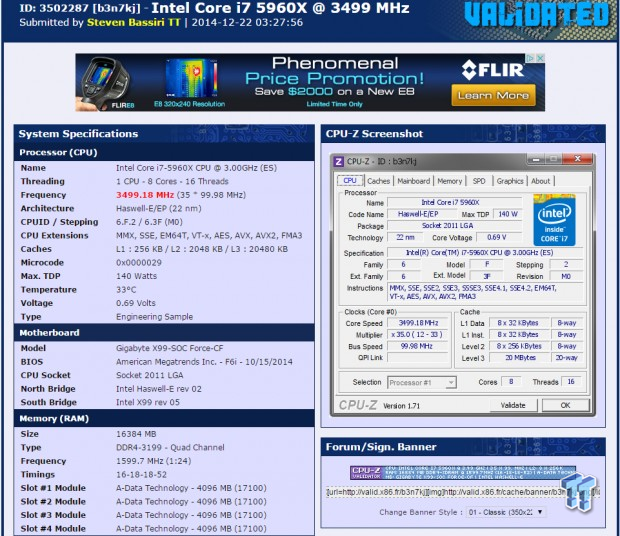The image size is (620, 536).
Task: Click the thermal camera image in ad
Action: [104, 83]
